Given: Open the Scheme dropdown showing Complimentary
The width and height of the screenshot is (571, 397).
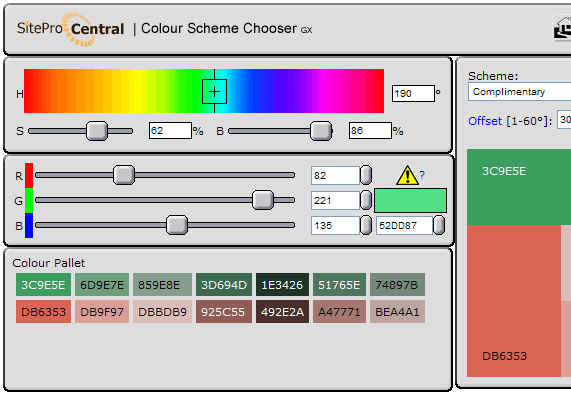Looking at the screenshot, I should click(x=520, y=92).
